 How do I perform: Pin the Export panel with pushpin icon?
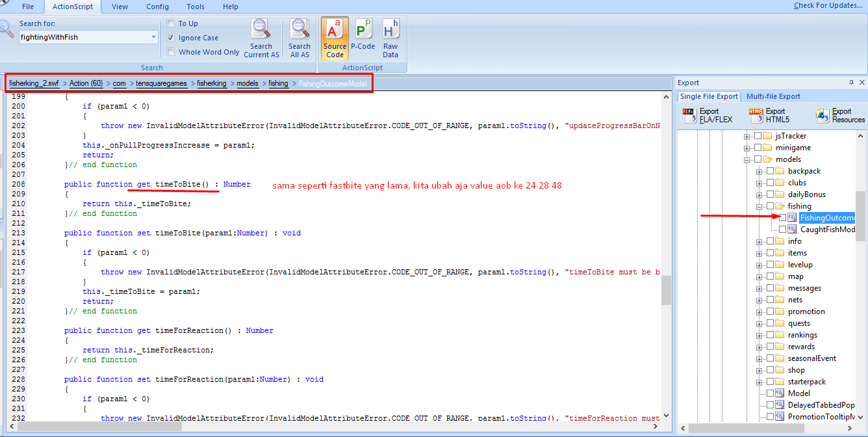pos(851,83)
